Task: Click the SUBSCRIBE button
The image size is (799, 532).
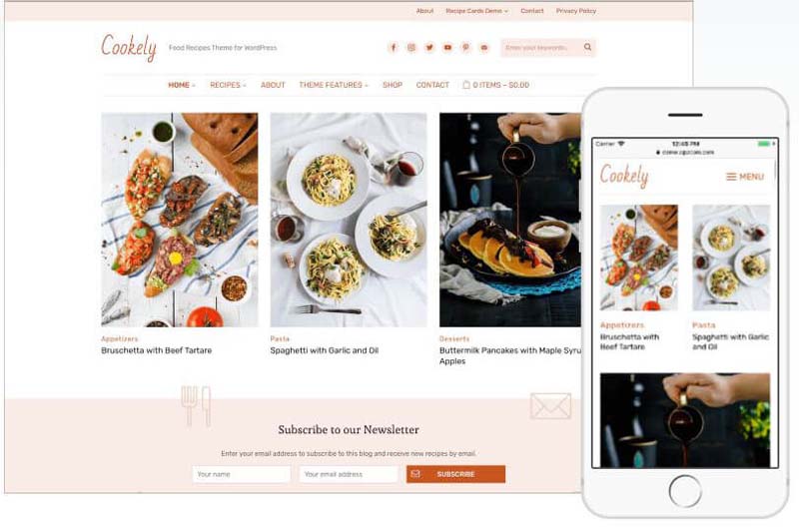Action: pos(455,474)
